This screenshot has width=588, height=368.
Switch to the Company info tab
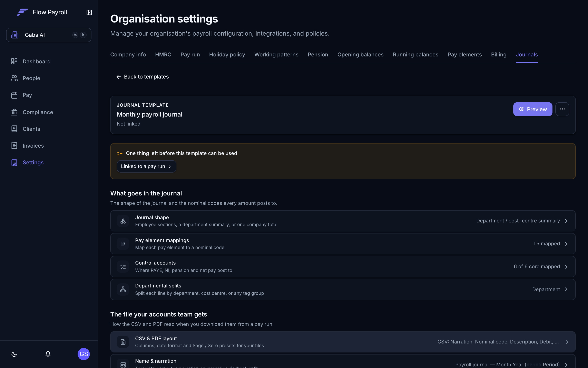pyautogui.click(x=128, y=55)
